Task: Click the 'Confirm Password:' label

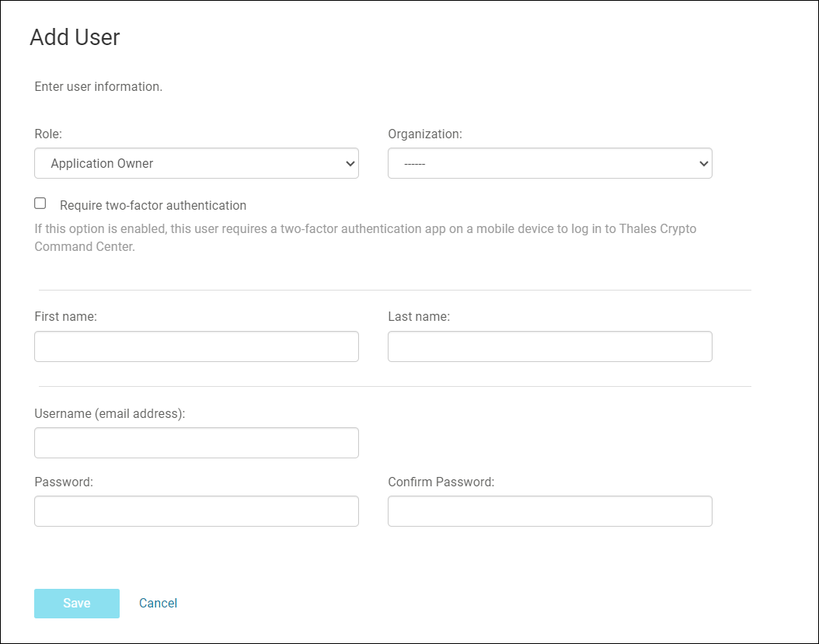Action: [441, 482]
